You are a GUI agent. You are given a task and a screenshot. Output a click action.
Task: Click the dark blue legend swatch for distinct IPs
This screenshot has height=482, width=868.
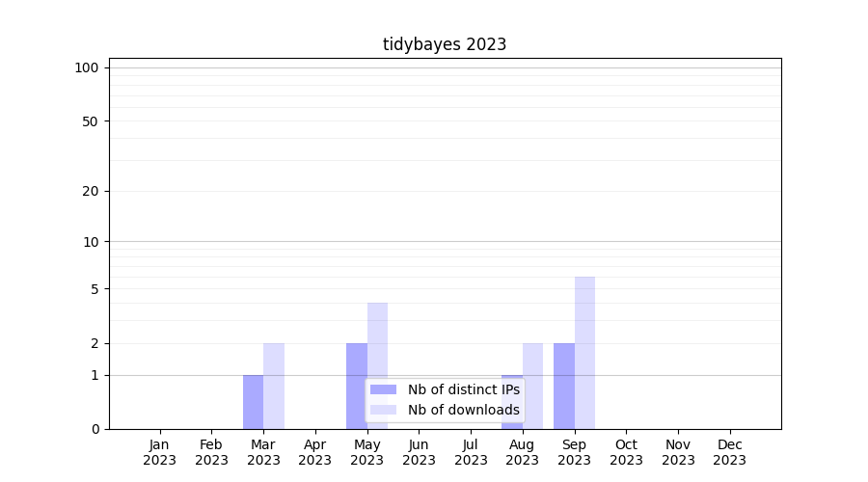[383, 389]
